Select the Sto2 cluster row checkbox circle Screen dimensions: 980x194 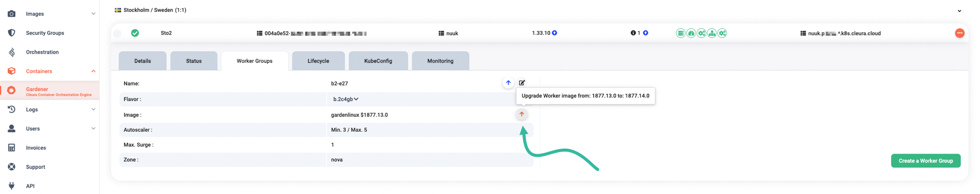click(x=117, y=33)
